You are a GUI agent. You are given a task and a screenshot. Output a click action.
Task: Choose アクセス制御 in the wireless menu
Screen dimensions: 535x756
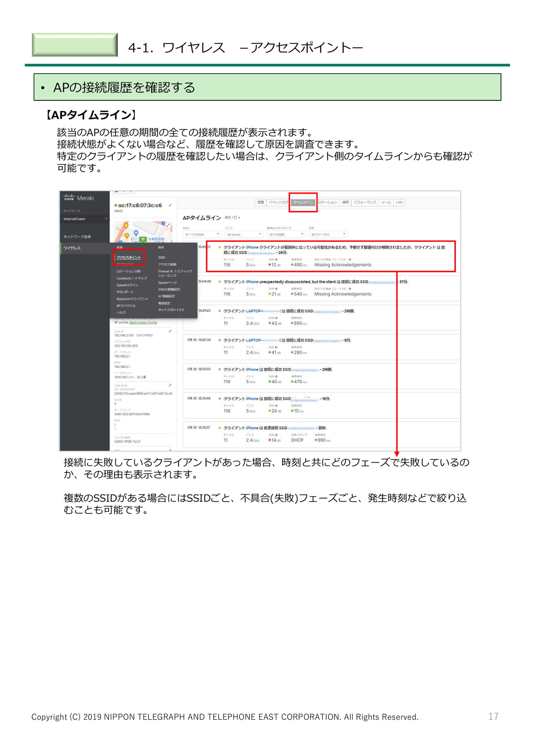[167, 265]
